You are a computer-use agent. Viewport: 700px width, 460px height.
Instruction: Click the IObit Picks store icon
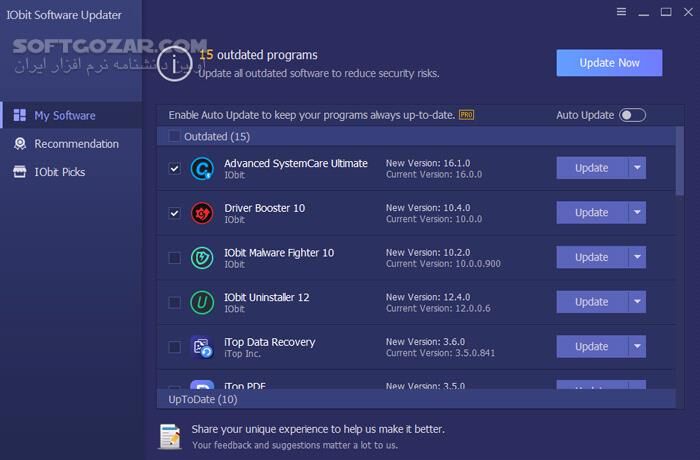click(20, 172)
